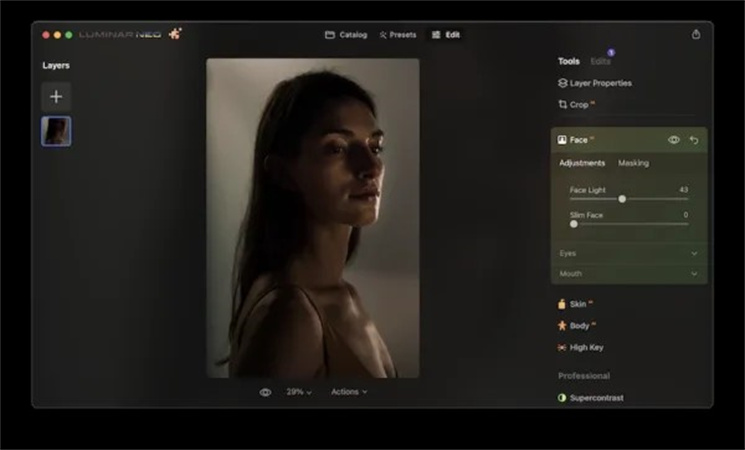The width and height of the screenshot is (745, 450).
Task: Open the 29% zoom dropdown
Action: [299, 392]
